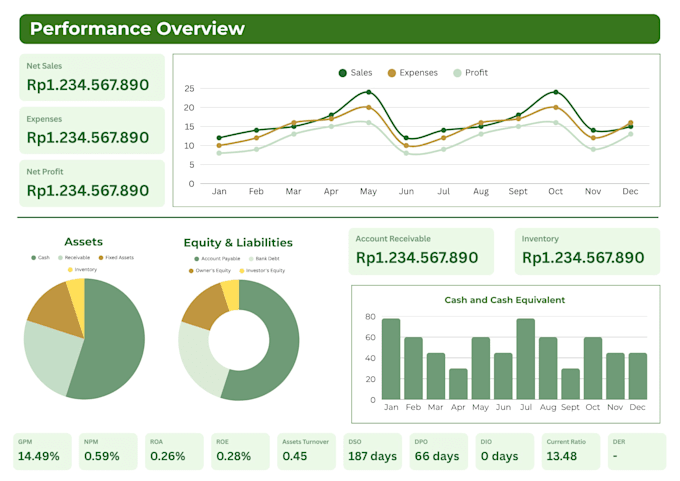Click the May bar in the cash chart

481,368
